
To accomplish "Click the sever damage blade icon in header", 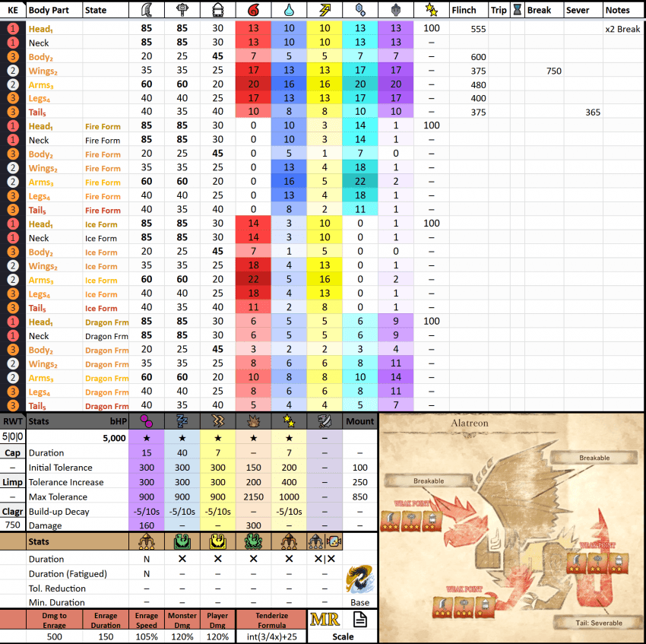I will click(x=146, y=9).
